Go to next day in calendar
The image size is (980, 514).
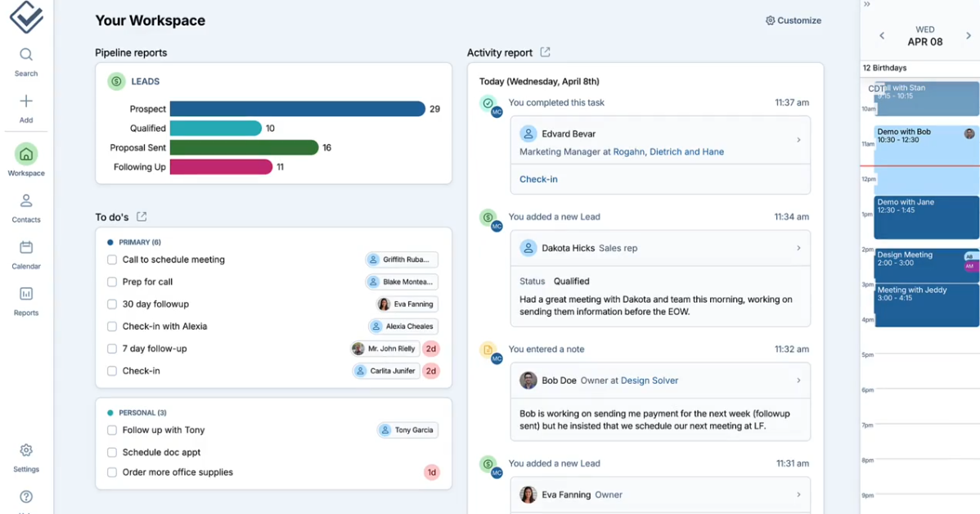click(969, 36)
